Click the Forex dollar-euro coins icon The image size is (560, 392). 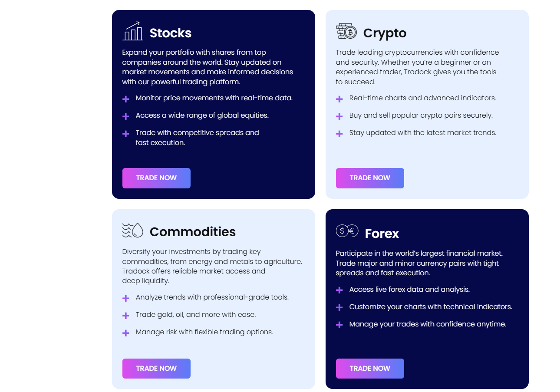[347, 231]
